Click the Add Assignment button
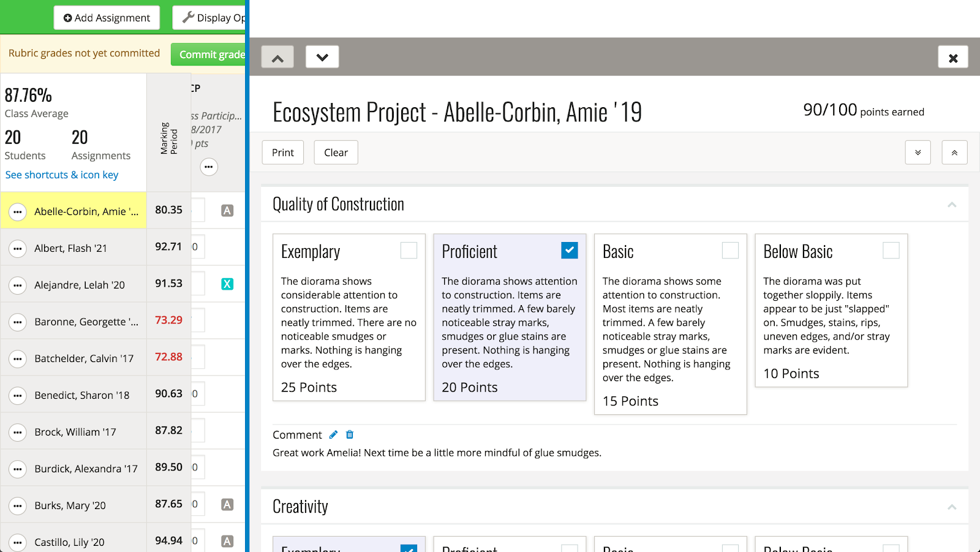The image size is (980, 552). (107, 18)
